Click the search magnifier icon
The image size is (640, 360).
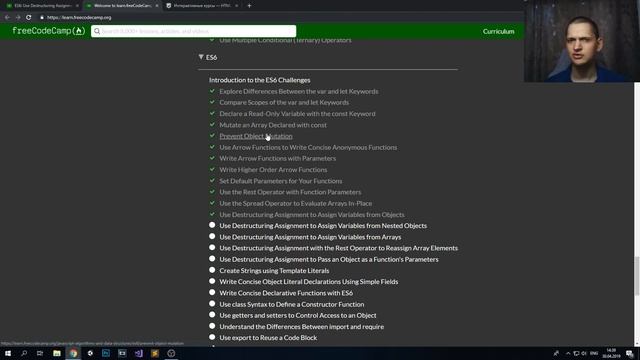click(x=97, y=31)
